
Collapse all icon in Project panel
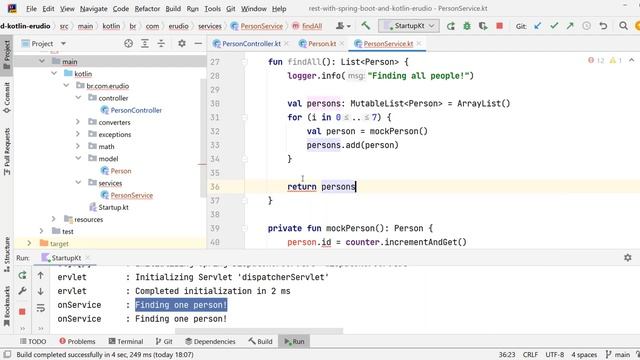pos(161,43)
